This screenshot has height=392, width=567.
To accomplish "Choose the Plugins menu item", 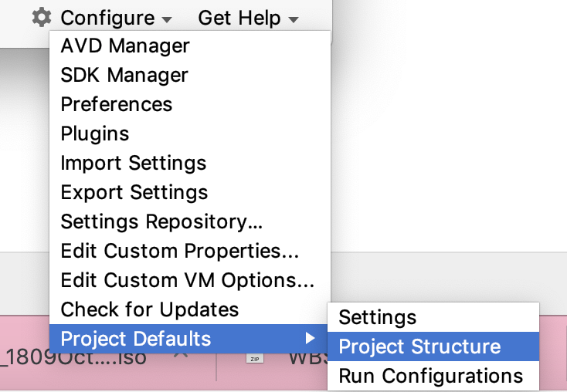I will coord(95,133).
